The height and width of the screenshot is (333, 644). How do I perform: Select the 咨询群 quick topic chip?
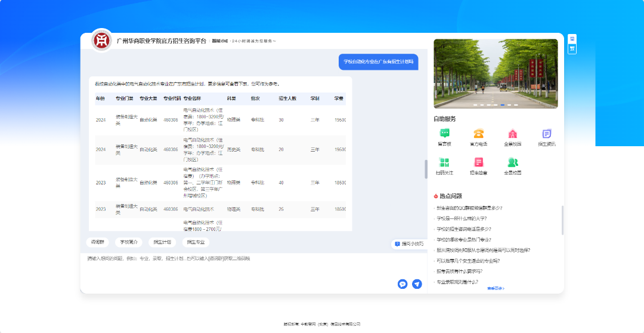click(96, 242)
